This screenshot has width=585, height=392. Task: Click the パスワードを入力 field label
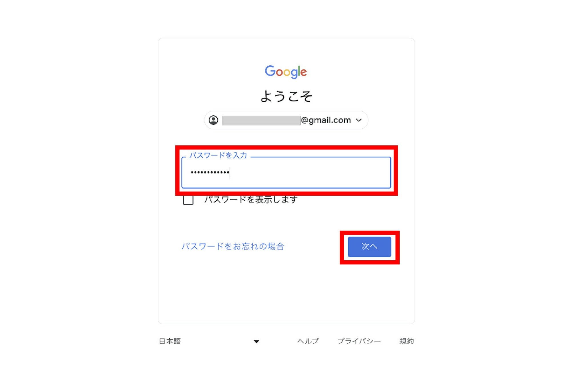218,155
